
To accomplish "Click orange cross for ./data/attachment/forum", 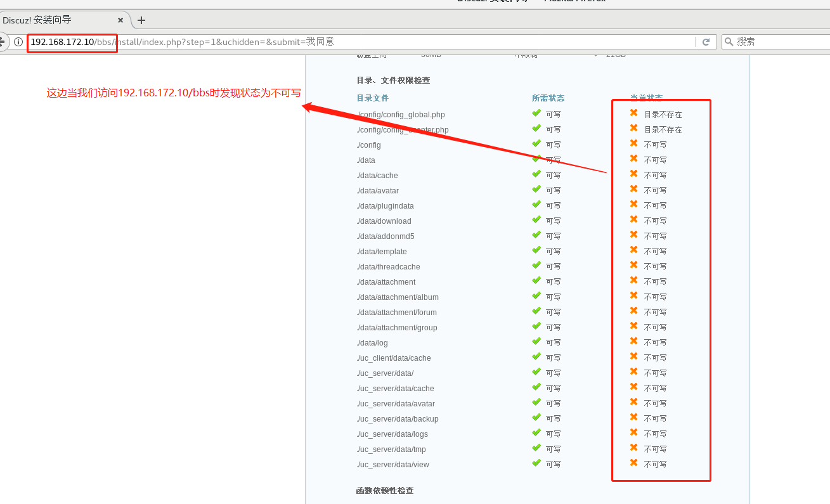I will pyautogui.click(x=633, y=311).
